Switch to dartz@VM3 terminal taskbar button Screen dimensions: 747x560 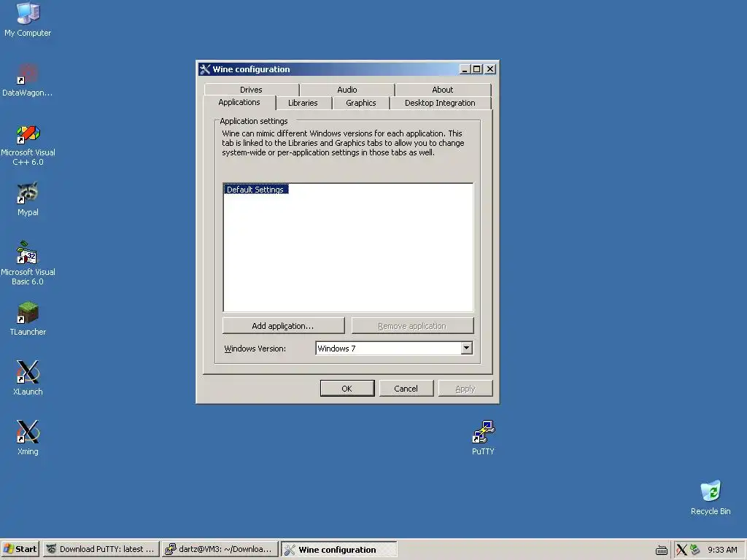220,549
